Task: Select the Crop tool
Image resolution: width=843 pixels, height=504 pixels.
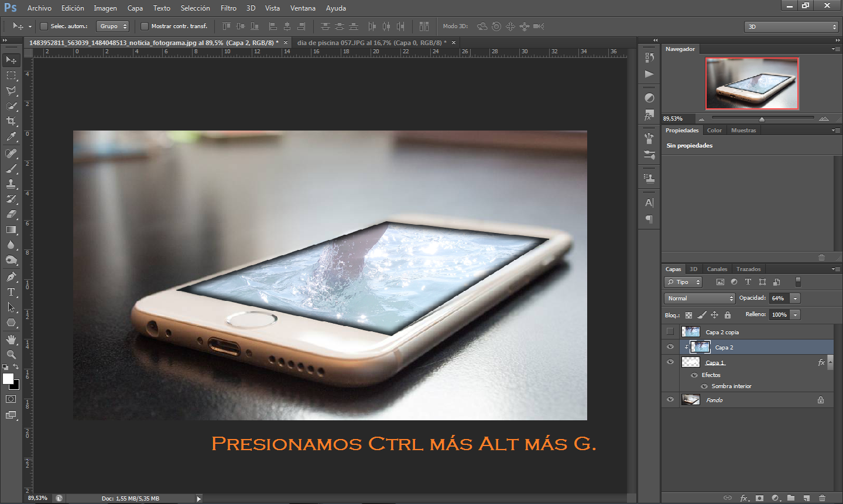Action: tap(11, 121)
